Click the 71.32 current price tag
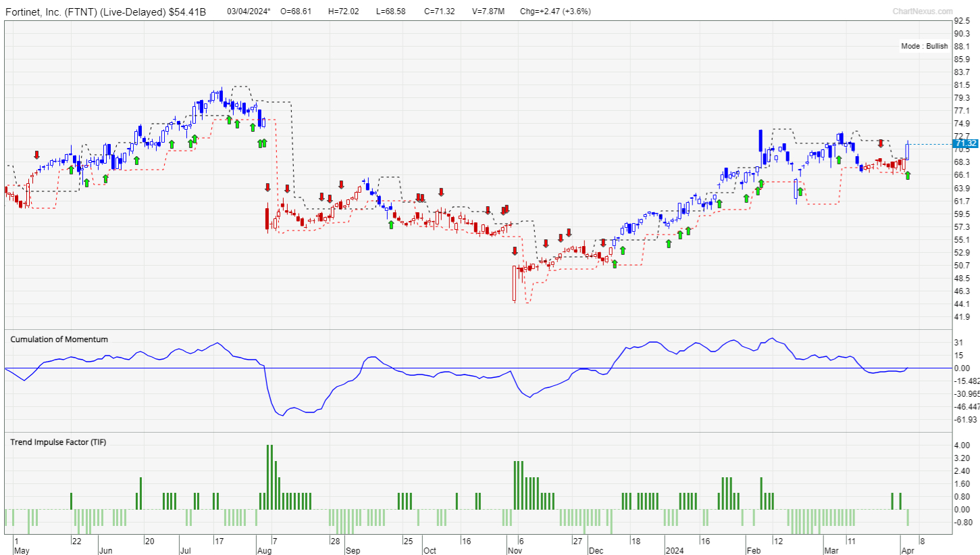This screenshot has width=980, height=555. 964,143
